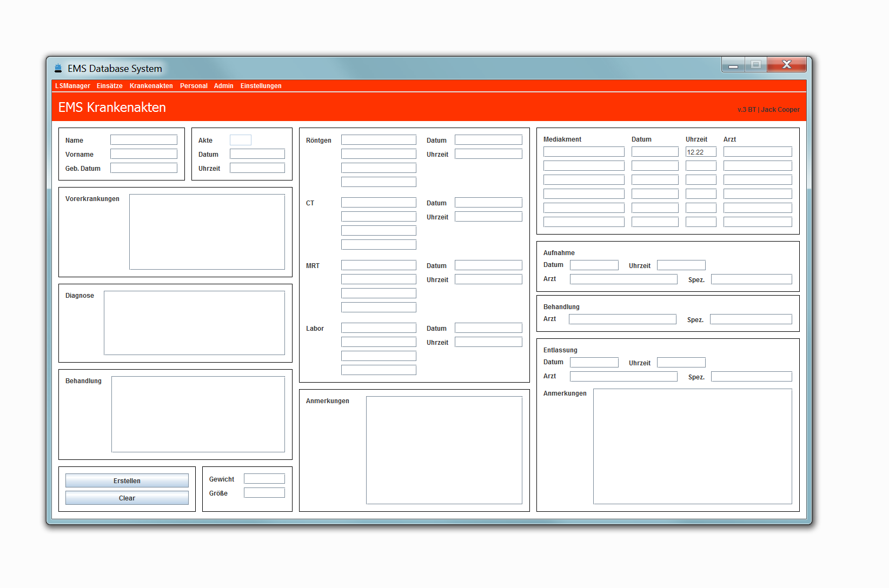Select the Größe input field
Screen dimensions: 889x588
[x=264, y=493]
